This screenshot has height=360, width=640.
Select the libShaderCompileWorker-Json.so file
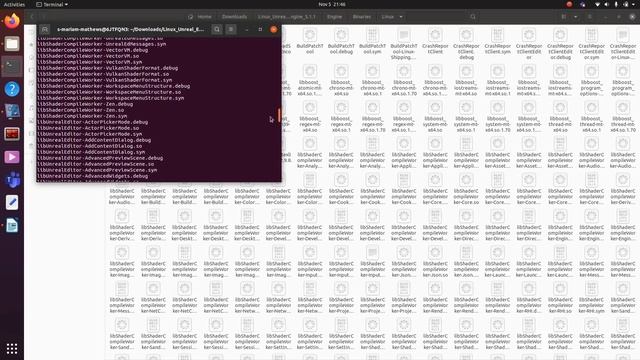coord(435,261)
